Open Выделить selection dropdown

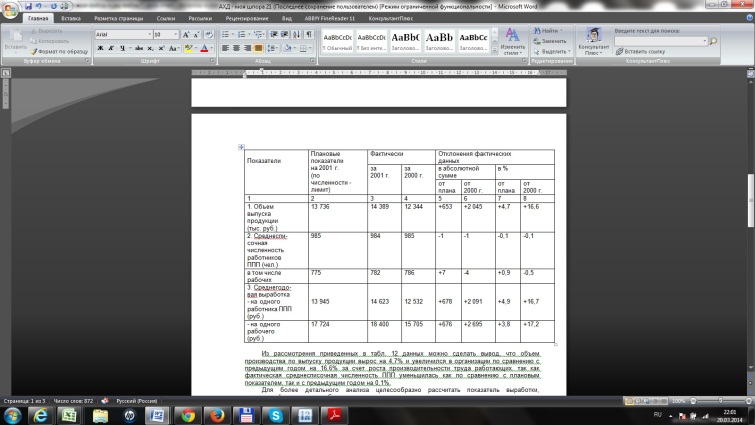coord(552,51)
